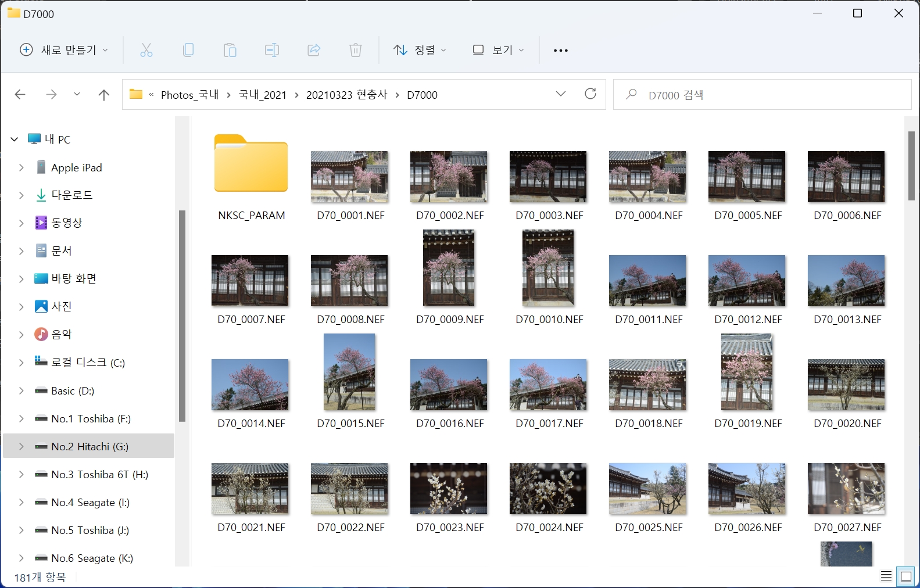The height and width of the screenshot is (588, 920).
Task: Go forward with the right arrow
Action: click(52, 95)
